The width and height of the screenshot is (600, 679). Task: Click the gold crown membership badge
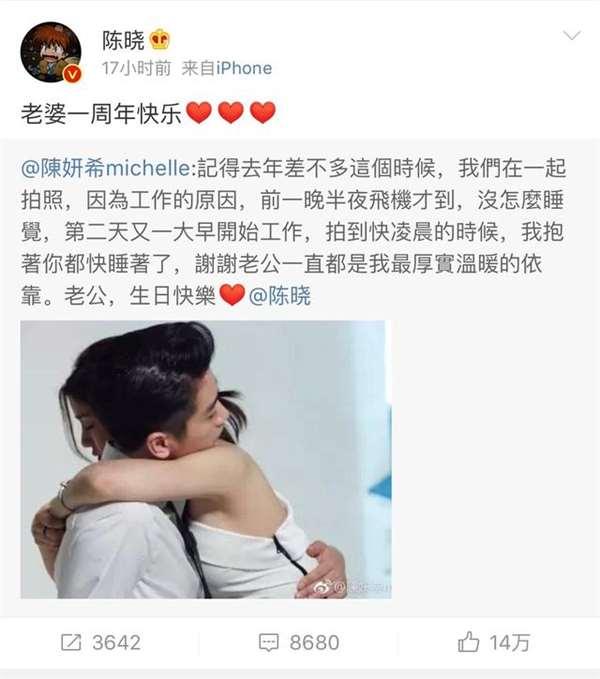pos(160,40)
